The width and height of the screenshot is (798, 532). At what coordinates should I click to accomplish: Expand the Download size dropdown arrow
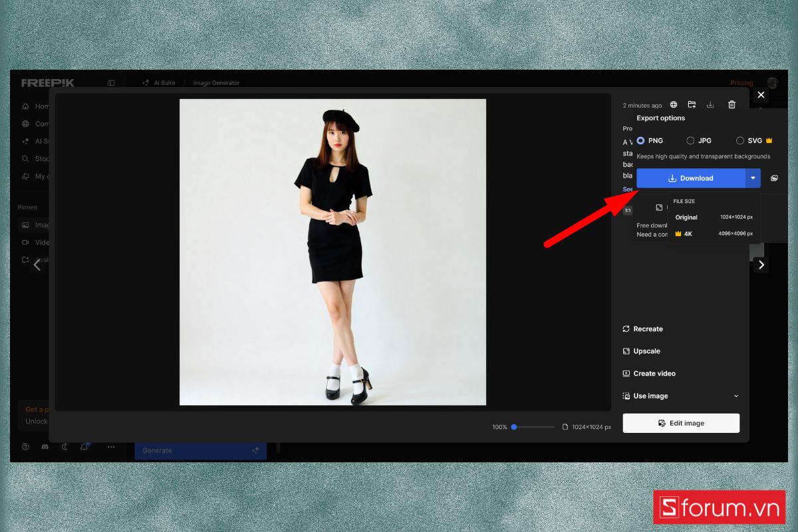point(753,178)
